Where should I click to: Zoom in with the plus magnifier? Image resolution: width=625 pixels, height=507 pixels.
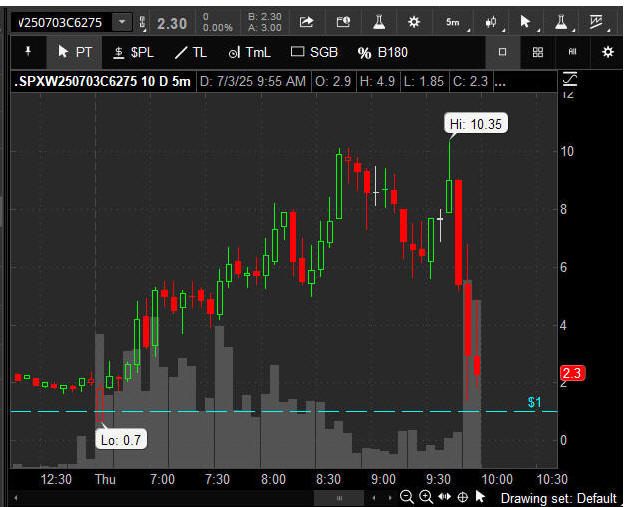(x=426, y=497)
